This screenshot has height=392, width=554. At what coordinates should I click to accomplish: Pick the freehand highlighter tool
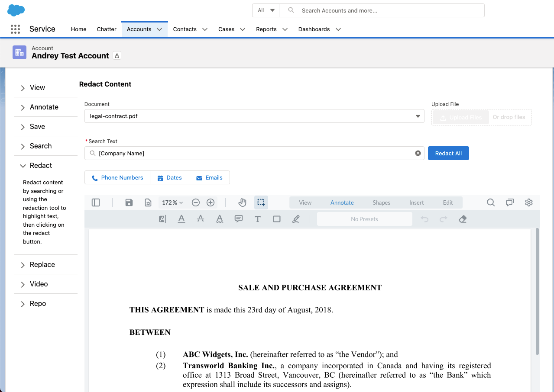click(x=296, y=219)
